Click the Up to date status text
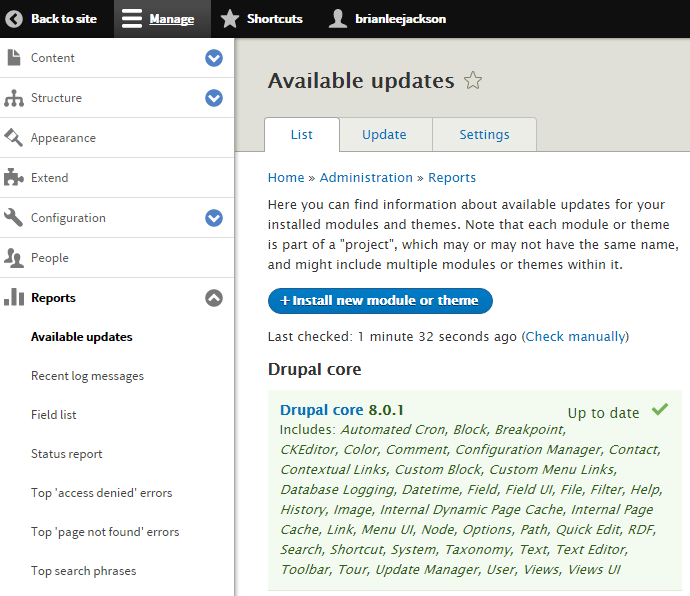The width and height of the screenshot is (690, 596). 603,413
